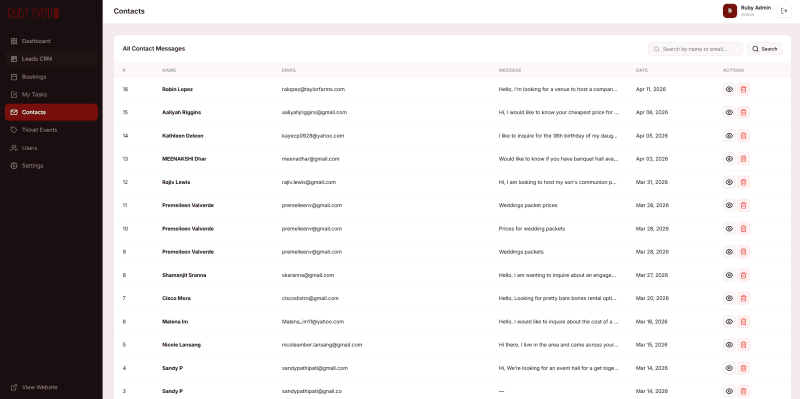Click the name Nicole Lansang
Image resolution: width=800 pixels, height=399 pixels.
point(182,345)
